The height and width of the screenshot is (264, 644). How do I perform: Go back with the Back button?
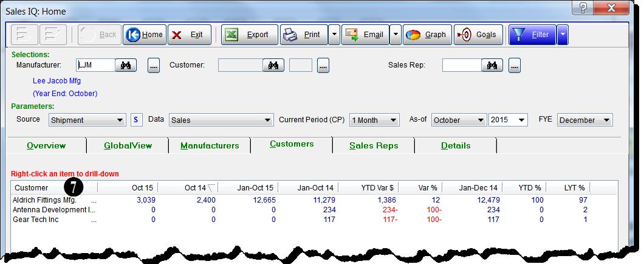click(99, 35)
